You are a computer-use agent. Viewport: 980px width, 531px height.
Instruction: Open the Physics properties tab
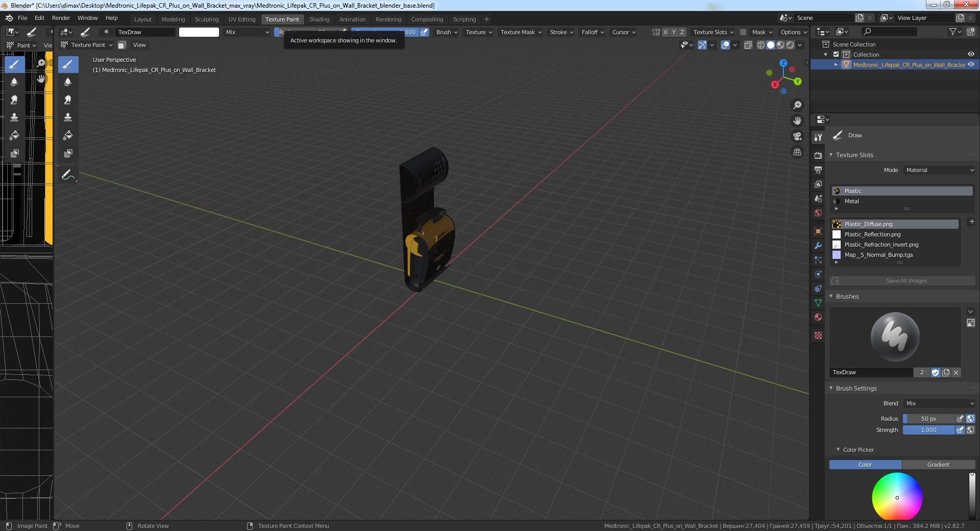[818, 274]
